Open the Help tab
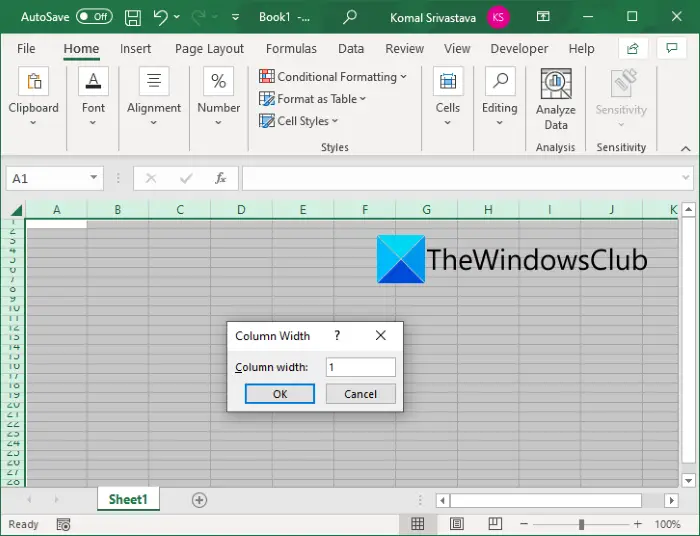 coord(581,48)
